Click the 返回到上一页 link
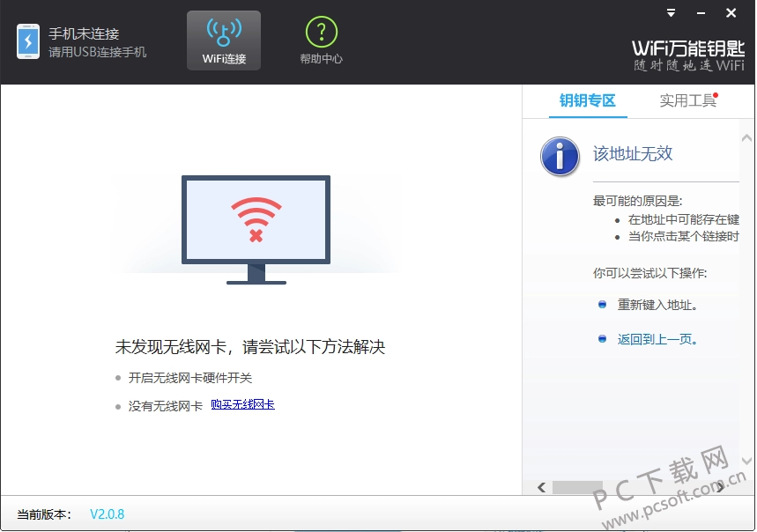The image size is (757, 532). [x=657, y=338]
